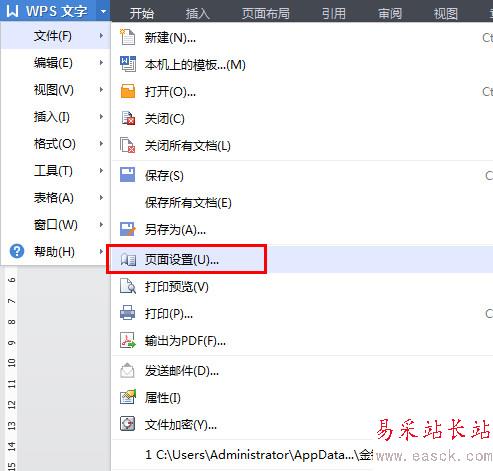Expand the 帮助(H) submenu arrow

click(101, 251)
